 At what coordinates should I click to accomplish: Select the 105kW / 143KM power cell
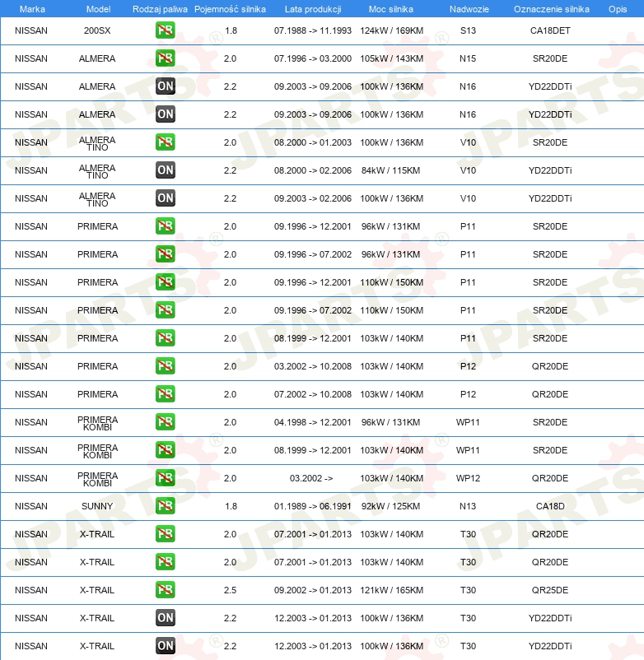(392, 58)
